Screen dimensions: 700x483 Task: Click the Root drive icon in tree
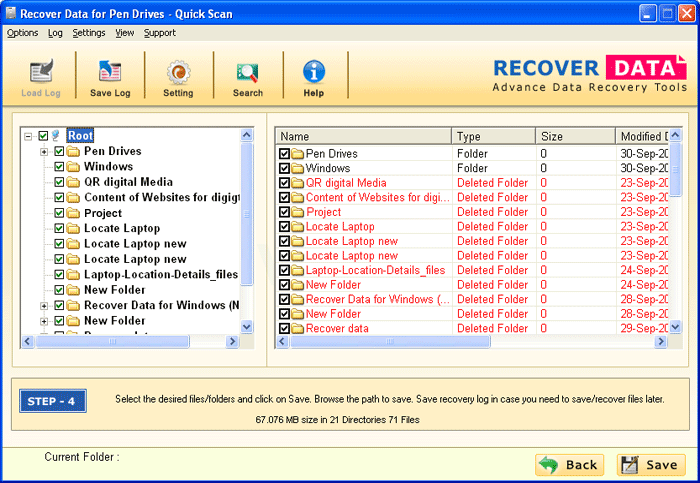coord(57,136)
